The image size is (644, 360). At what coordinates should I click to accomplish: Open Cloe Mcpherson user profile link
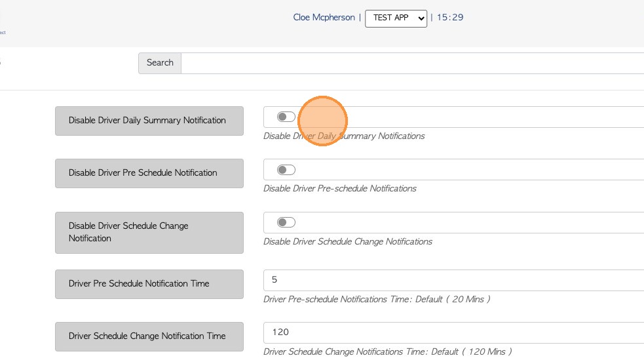click(x=324, y=18)
